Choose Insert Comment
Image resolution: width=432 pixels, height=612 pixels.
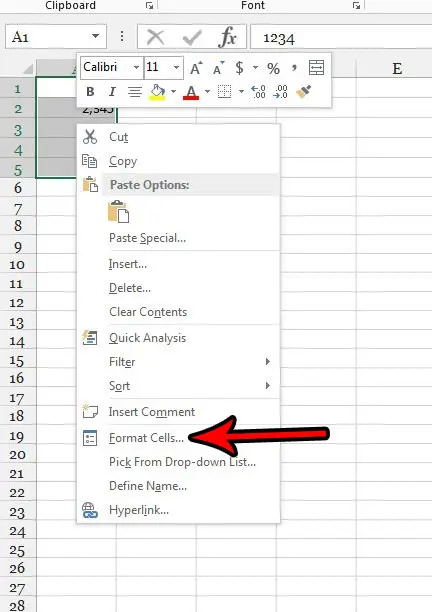coord(178,412)
